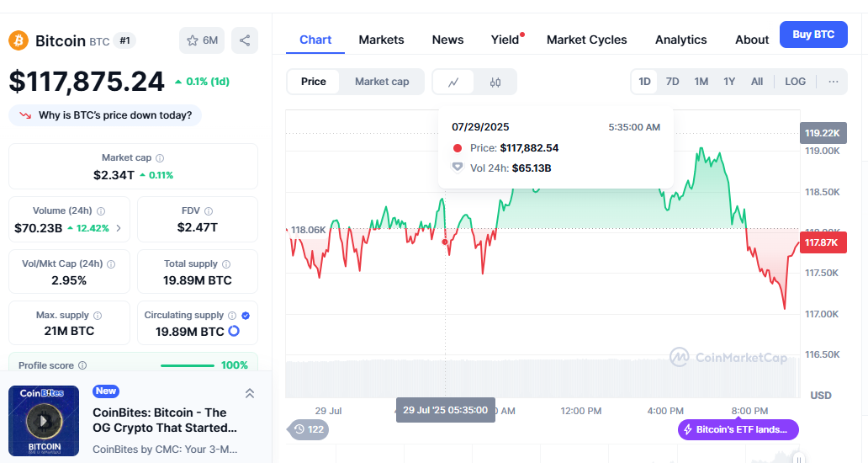Open the Market Cycles tab
The height and width of the screenshot is (463, 868).
587,40
